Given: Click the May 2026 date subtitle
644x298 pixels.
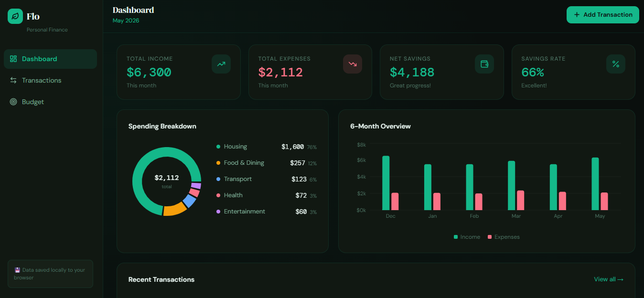Looking at the screenshot, I should tap(126, 21).
